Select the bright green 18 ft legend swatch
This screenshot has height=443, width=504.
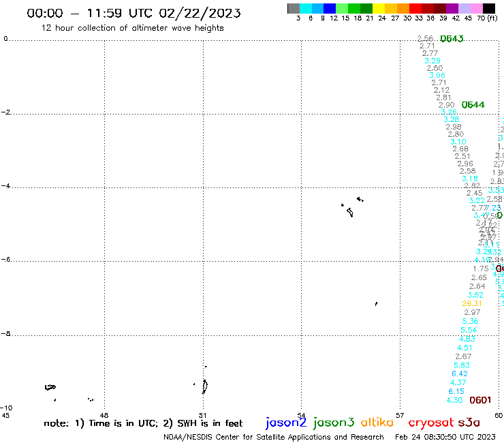point(354,8)
